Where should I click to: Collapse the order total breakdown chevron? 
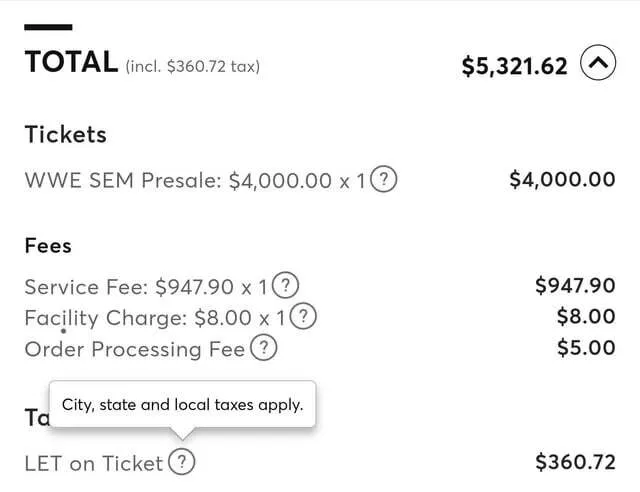(x=598, y=65)
